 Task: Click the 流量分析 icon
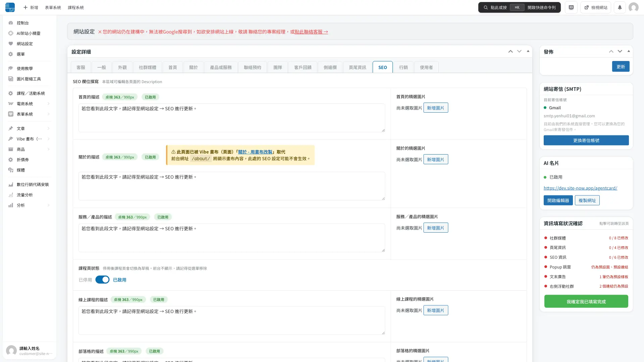[x=11, y=195]
